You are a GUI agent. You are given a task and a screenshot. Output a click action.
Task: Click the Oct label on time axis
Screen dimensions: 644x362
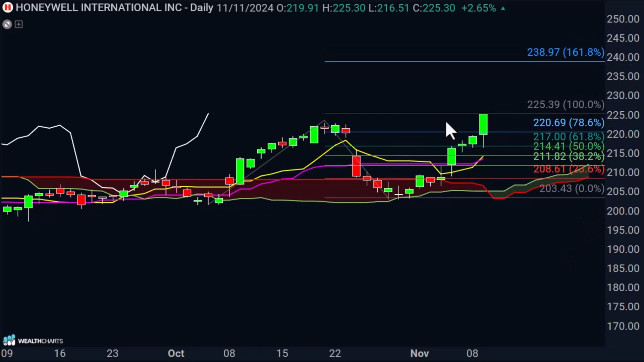coord(176,353)
